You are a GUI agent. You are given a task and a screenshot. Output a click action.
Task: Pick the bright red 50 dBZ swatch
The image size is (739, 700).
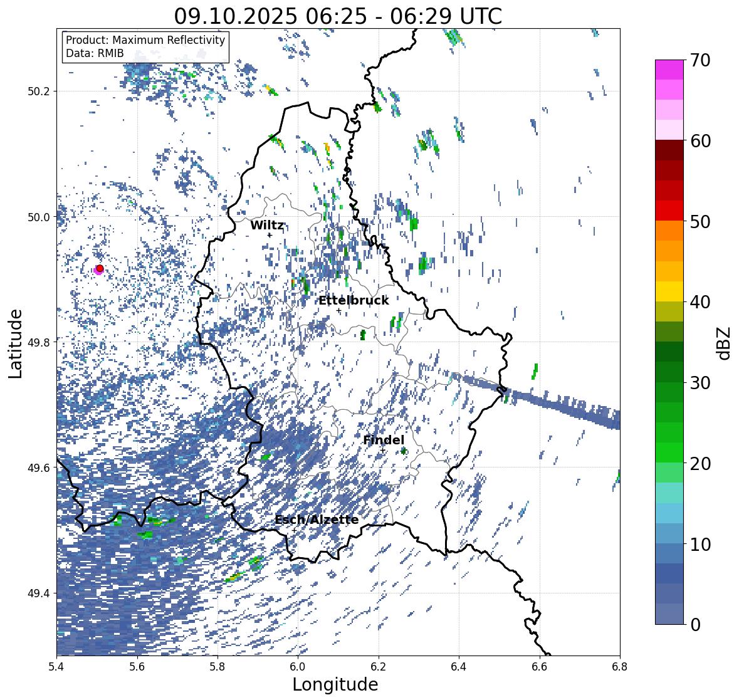(x=669, y=211)
